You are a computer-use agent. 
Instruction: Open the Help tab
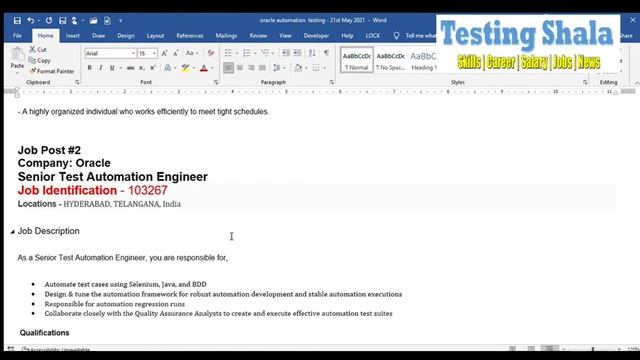347,36
